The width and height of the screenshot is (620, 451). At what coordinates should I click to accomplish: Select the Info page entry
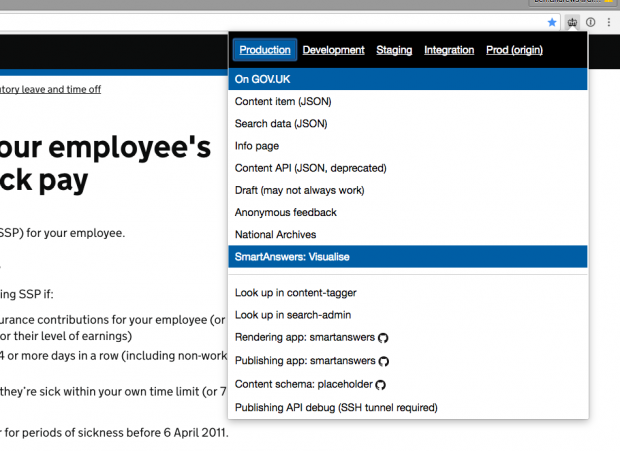[x=408, y=146]
